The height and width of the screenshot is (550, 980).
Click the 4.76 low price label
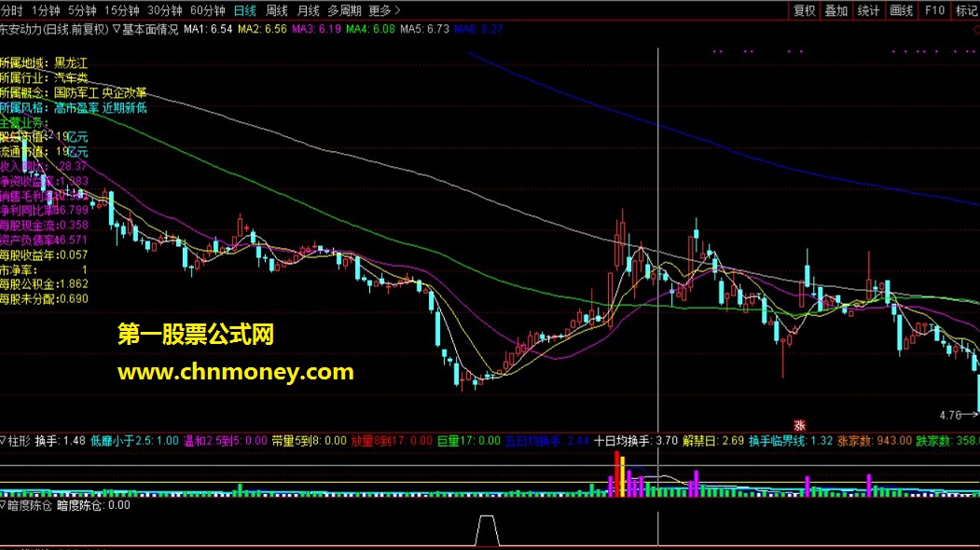[950, 415]
